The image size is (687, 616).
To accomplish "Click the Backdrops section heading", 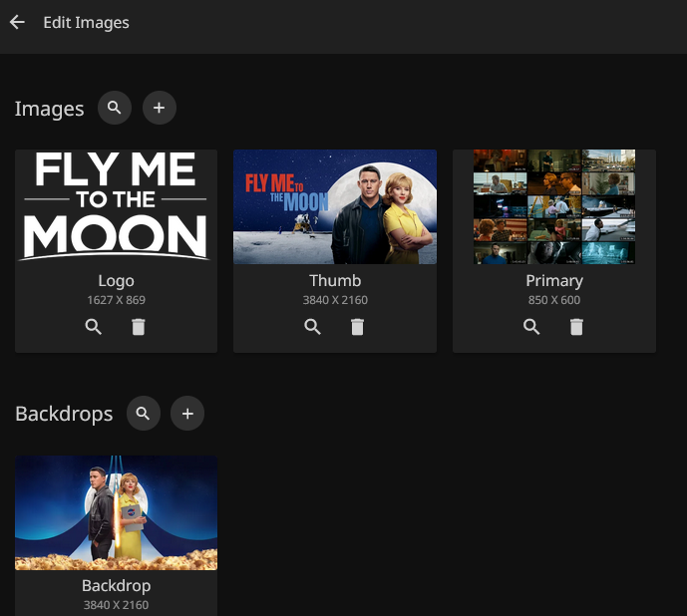I will (64, 414).
